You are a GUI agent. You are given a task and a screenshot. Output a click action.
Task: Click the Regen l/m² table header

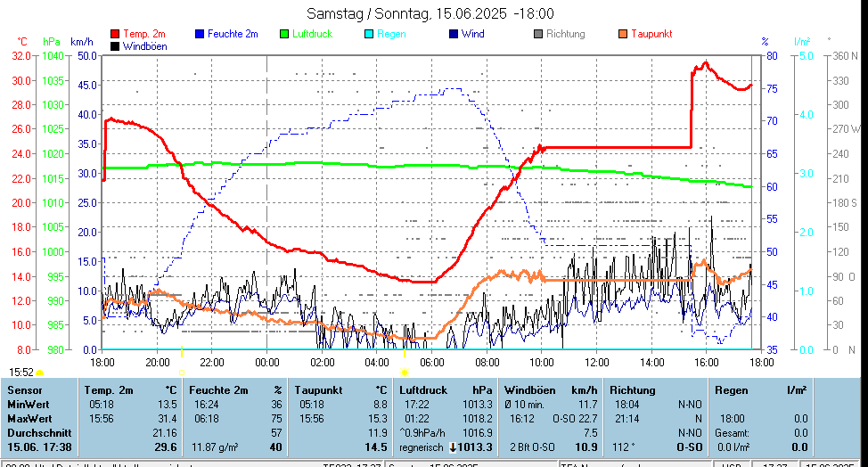coord(760,390)
